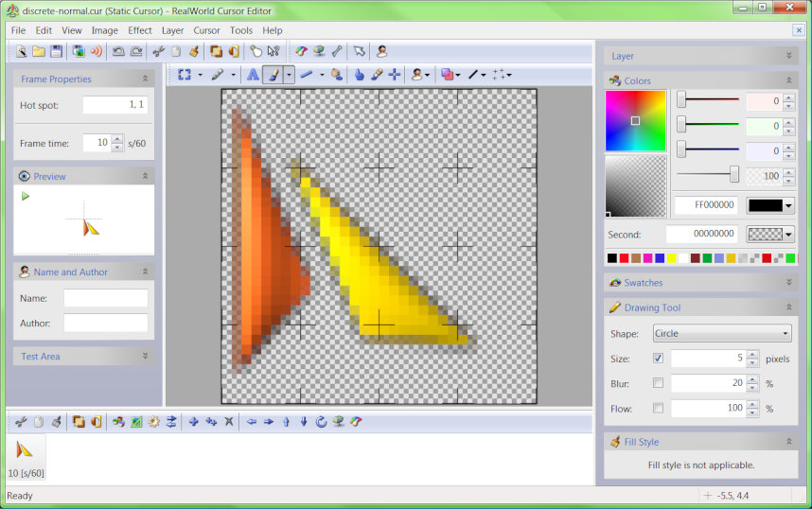Image resolution: width=812 pixels, height=509 pixels.
Task: Click the Save floppy disk icon
Action: tap(56, 51)
